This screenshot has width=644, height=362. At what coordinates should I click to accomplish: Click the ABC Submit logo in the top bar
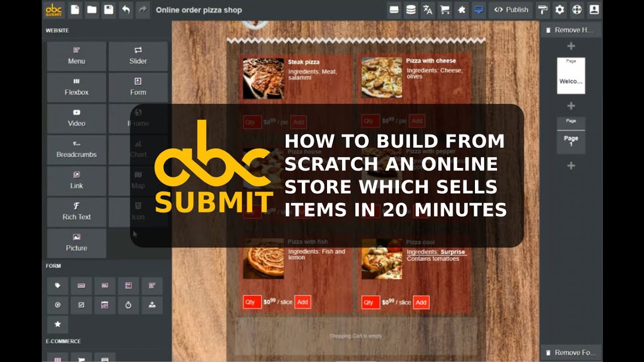click(53, 10)
